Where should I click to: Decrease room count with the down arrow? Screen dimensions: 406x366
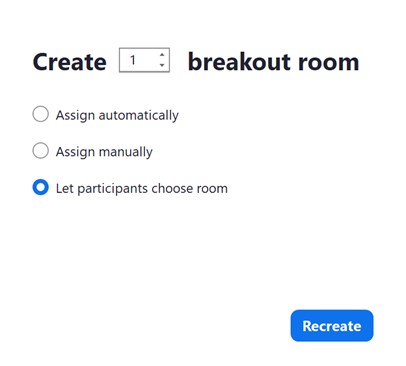[162, 65]
